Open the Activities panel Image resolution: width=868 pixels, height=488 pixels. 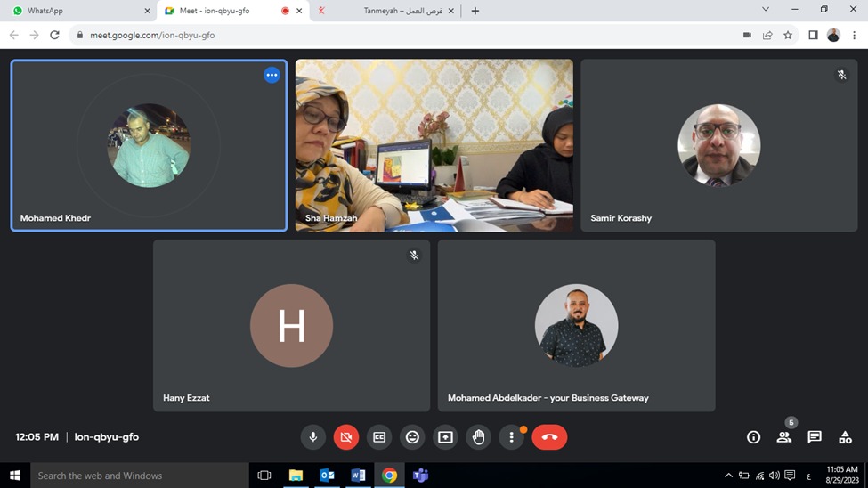click(x=845, y=437)
